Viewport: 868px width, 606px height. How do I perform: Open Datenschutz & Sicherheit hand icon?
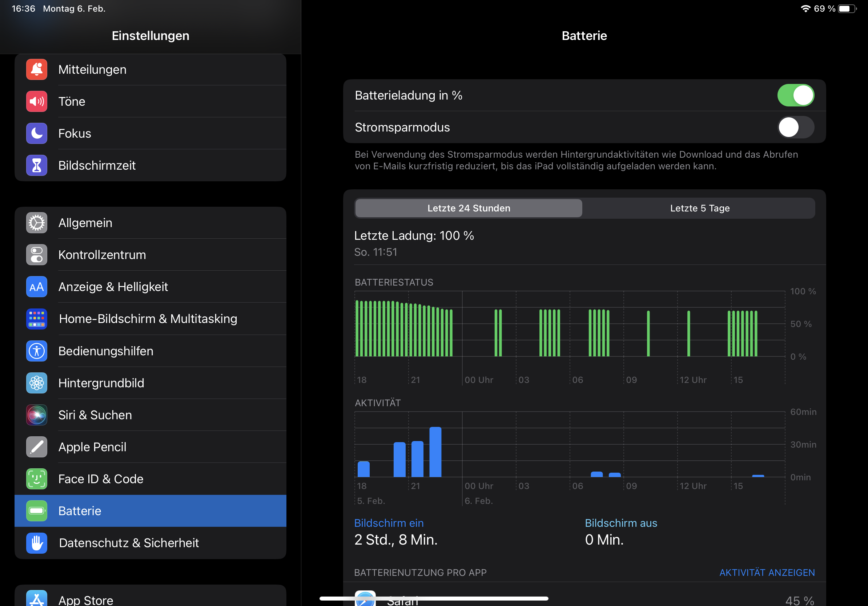click(37, 543)
